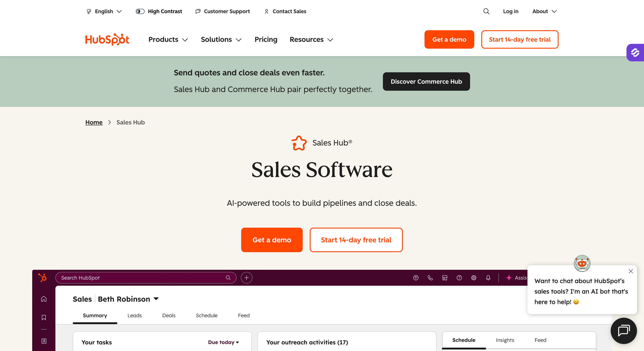Click the help question mark icon
Viewport: 644px width, 351px height.
(459, 278)
